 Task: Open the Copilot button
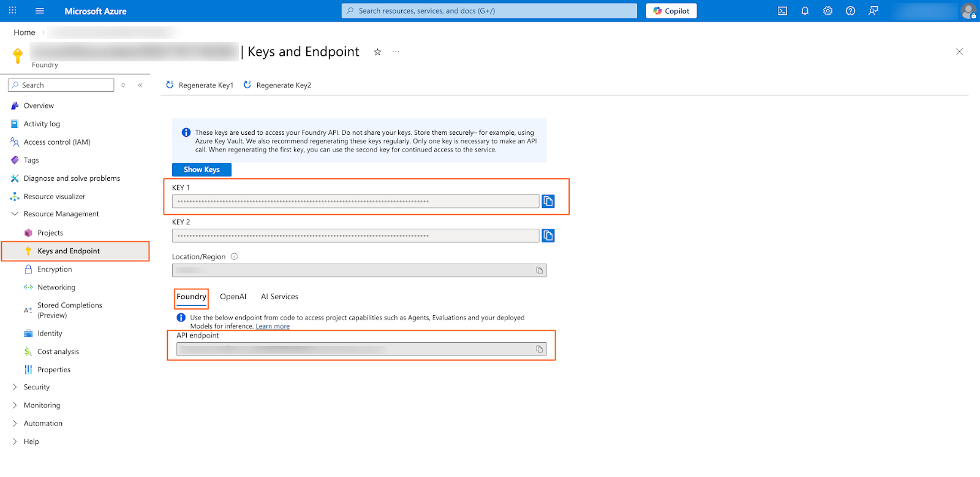(671, 11)
